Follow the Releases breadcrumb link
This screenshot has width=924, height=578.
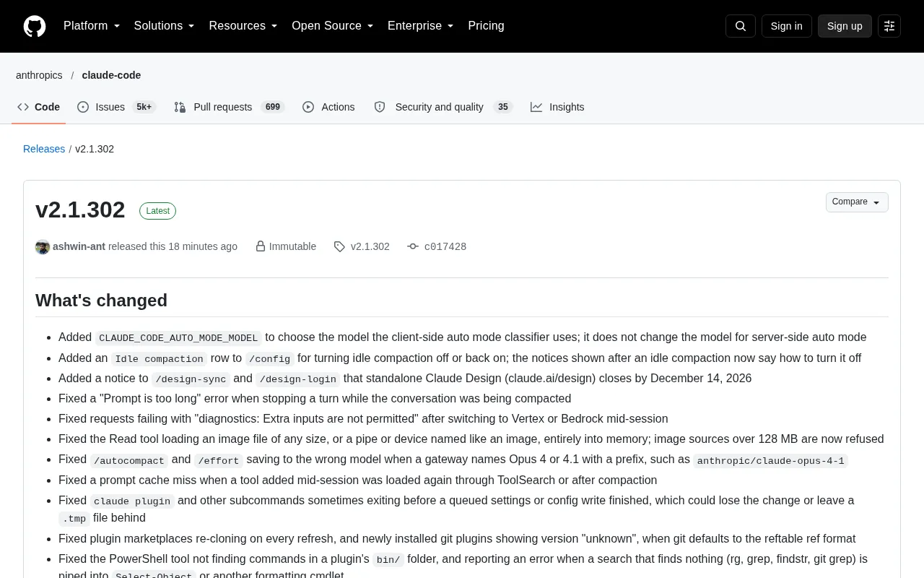pyautogui.click(x=44, y=149)
